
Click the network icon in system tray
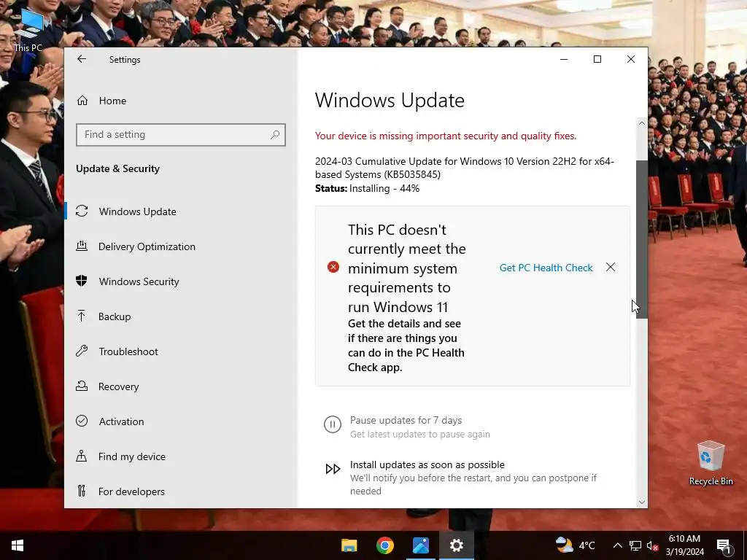[x=635, y=545]
